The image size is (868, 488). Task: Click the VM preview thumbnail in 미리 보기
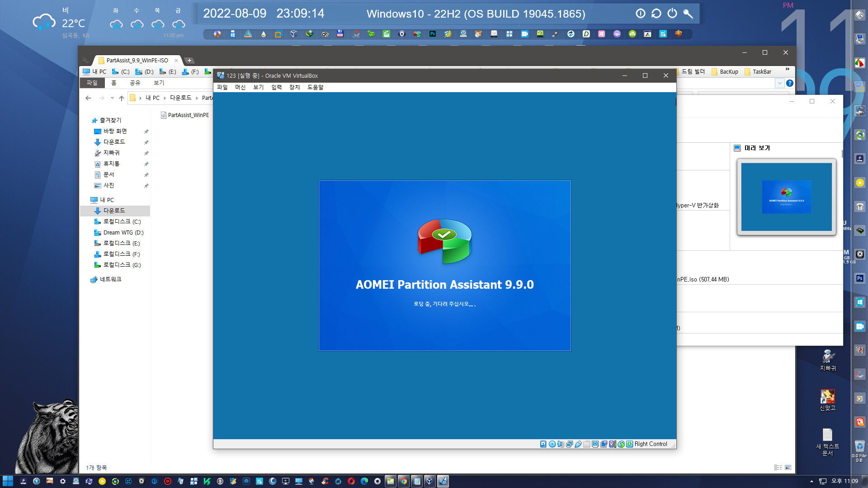(786, 197)
